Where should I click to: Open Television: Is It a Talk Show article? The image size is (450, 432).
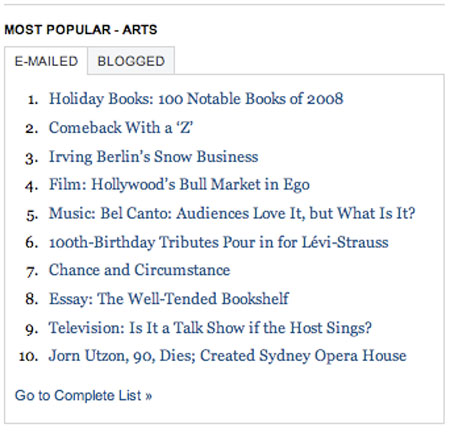[210, 328]
